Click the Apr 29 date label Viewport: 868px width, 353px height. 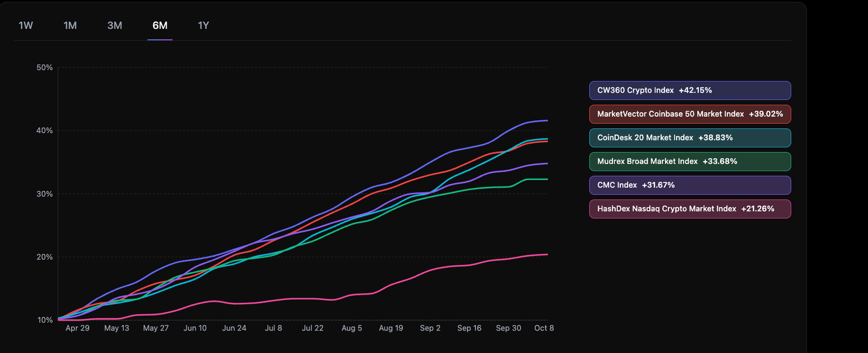pos(78,328)
